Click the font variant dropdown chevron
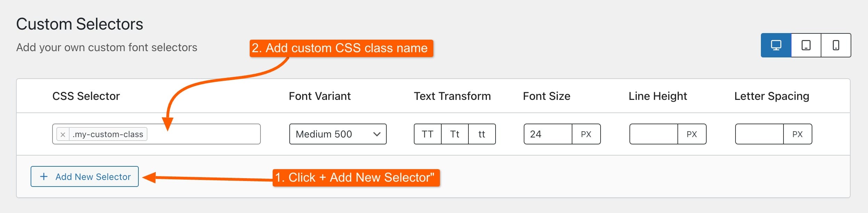Viewport: 868px width, 213px height. click(377, 134)
